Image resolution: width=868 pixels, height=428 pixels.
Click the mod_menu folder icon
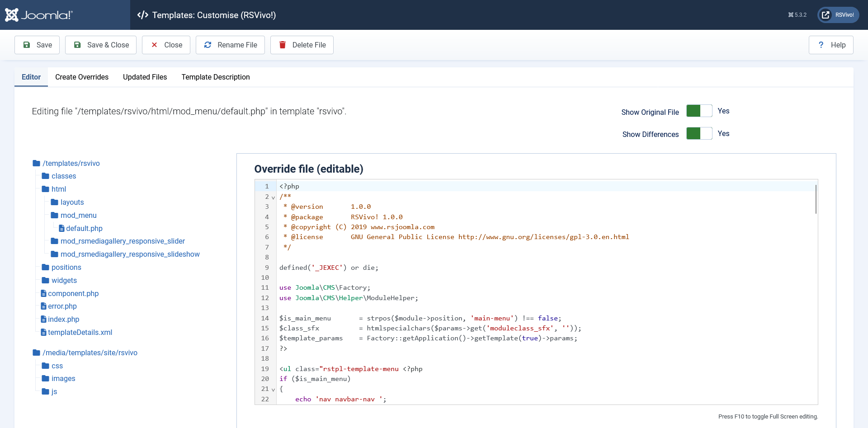pyautogui.click(x=55, y=215)
